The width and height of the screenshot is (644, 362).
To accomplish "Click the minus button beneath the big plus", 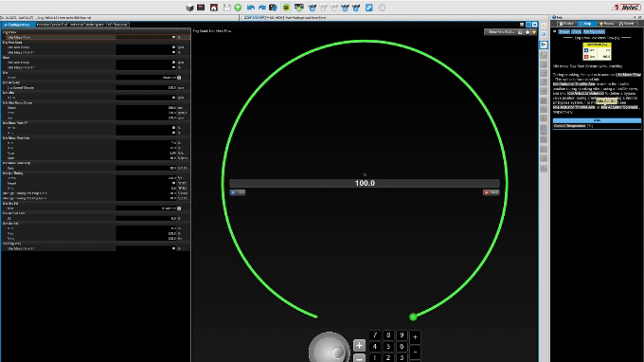I will [359, 358].
